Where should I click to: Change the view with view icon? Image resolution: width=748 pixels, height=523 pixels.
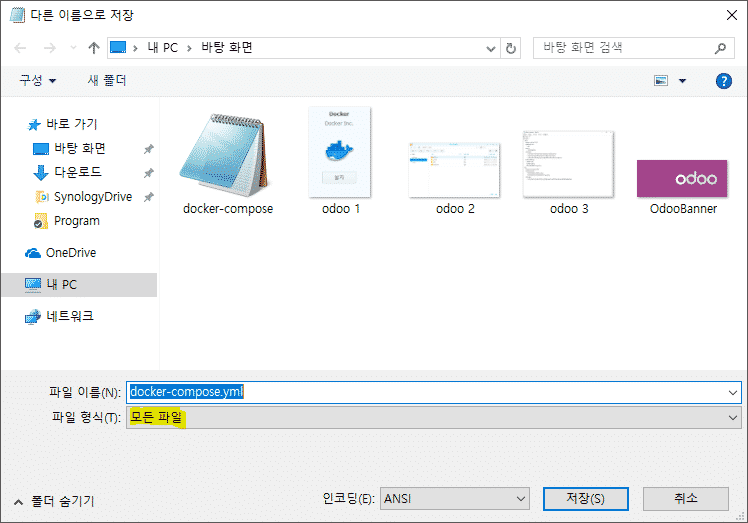tap(661, 81)
